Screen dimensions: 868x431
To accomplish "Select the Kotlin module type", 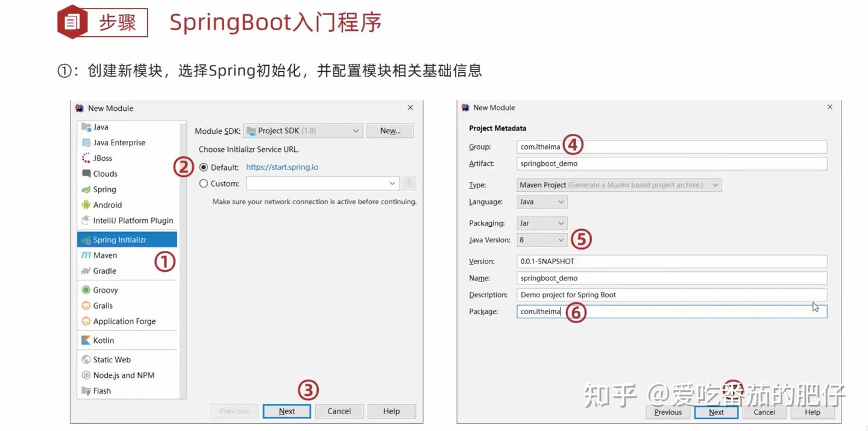I will pyautogui.click(x=102, y=340).
